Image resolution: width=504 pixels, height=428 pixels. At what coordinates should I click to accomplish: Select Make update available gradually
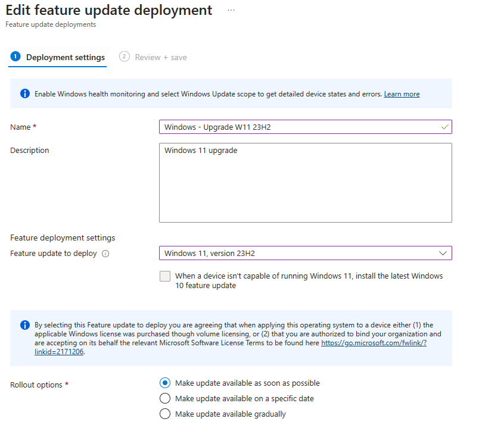[x=165, y=414]
